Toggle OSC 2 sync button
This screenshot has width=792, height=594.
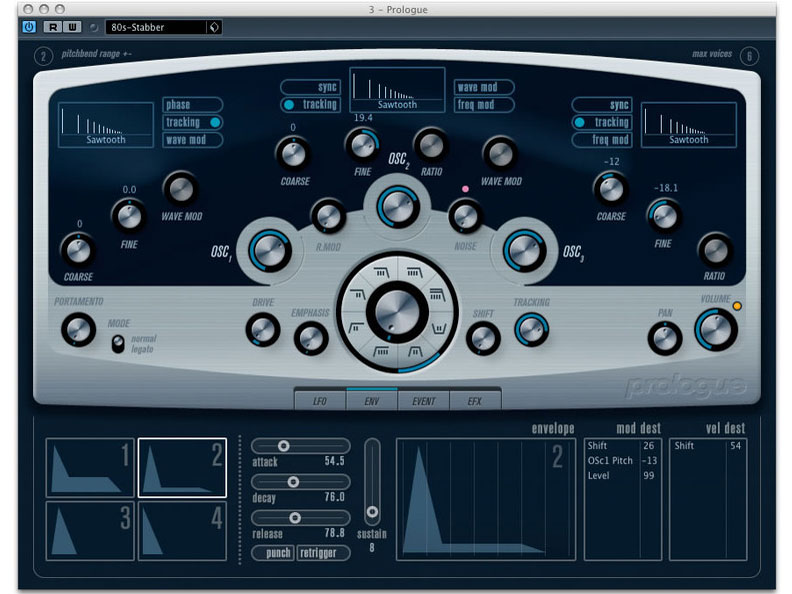pos(310,87)
